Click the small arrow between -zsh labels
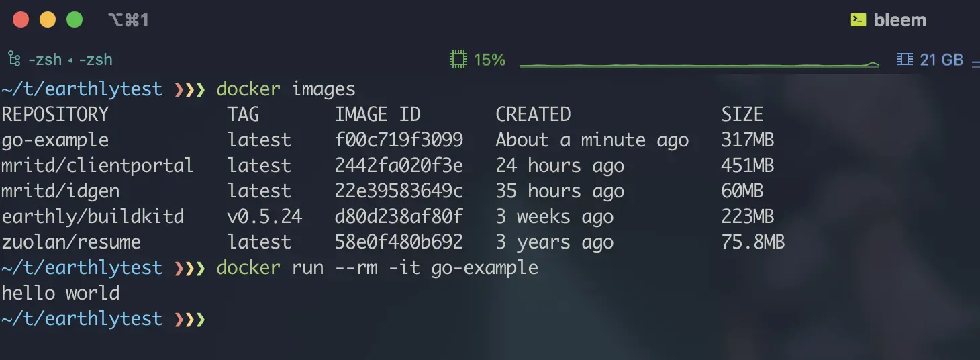 [70, 60]
